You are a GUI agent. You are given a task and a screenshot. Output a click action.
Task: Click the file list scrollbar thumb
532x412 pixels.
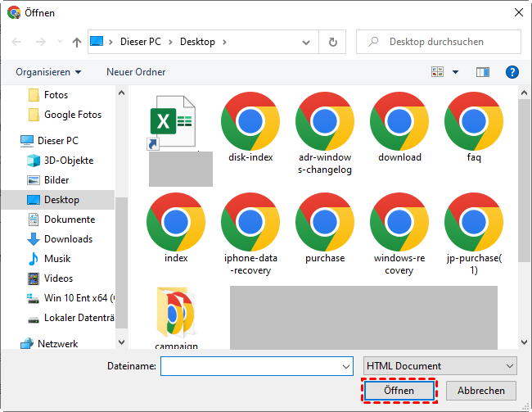pyautogui.click(x=524, y=180)
